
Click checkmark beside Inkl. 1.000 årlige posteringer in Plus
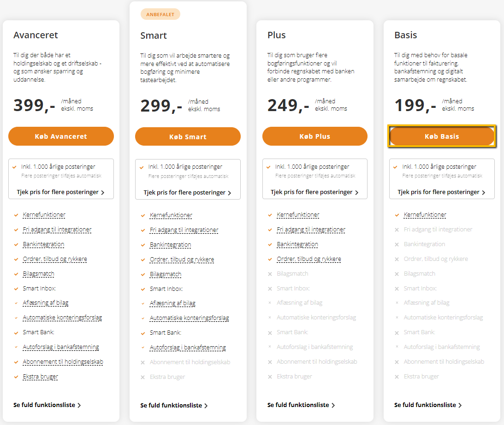click(x=268, y=167)
